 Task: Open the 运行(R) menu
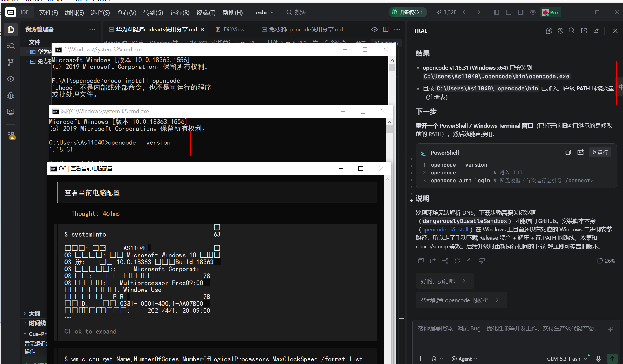tap(180, 12)
